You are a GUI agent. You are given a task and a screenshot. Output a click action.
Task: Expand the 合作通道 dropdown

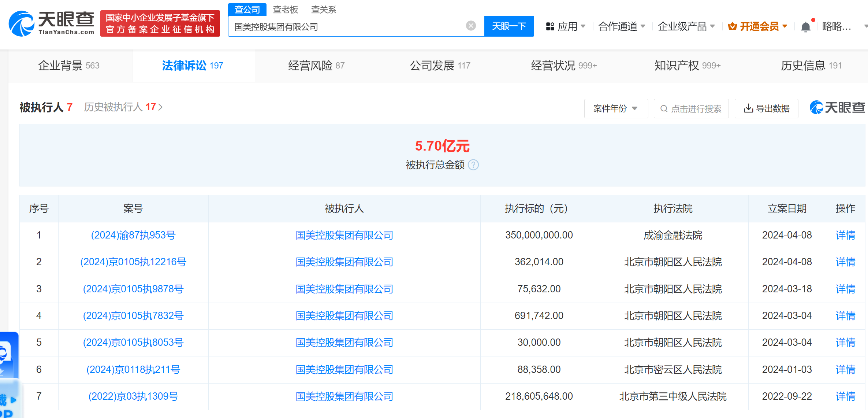pyautogui.click(x=622, y=26)
